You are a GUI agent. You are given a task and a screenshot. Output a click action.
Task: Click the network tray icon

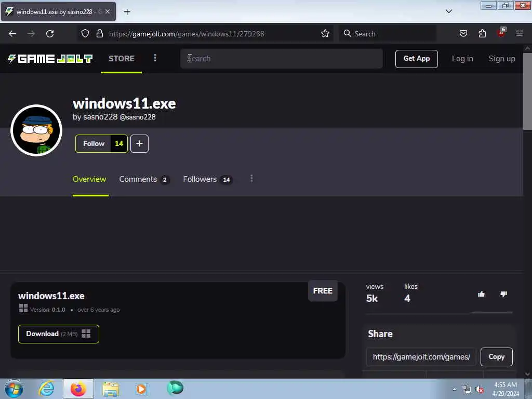click(x=467, y=390)
